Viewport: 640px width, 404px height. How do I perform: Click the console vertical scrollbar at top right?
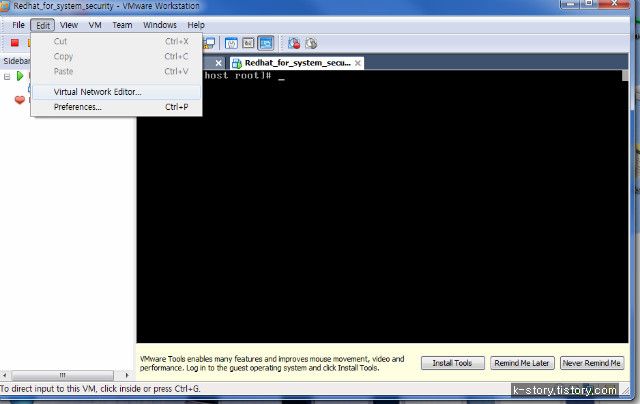pyautogui.click(x=625, y=75)
